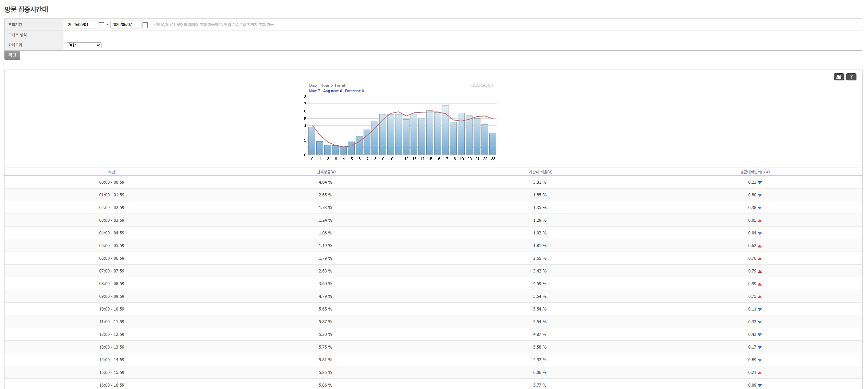Click the print chart icon
Screen dimensions: 868x389
click(839, 77)
